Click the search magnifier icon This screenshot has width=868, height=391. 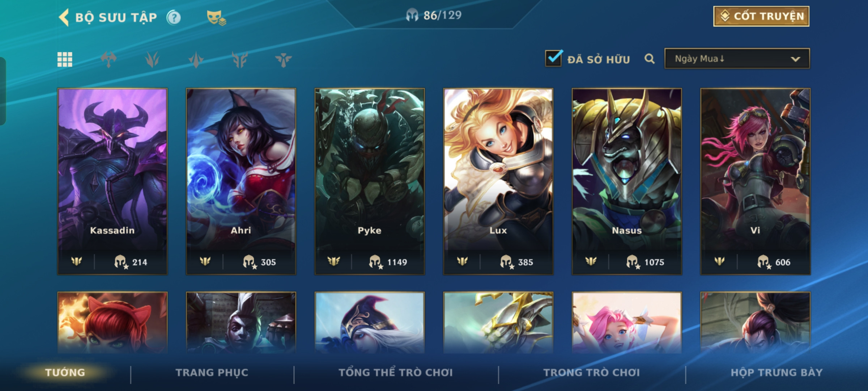click(650, 59)
